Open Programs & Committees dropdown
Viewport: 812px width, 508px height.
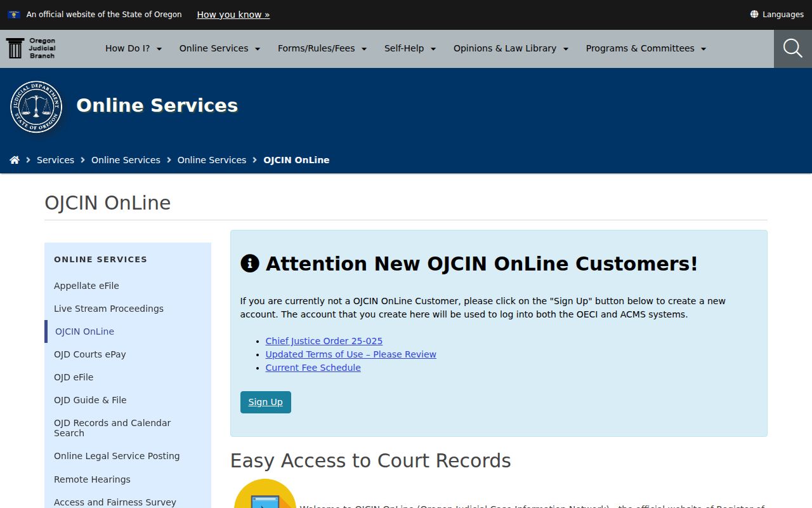pos(646,48)
